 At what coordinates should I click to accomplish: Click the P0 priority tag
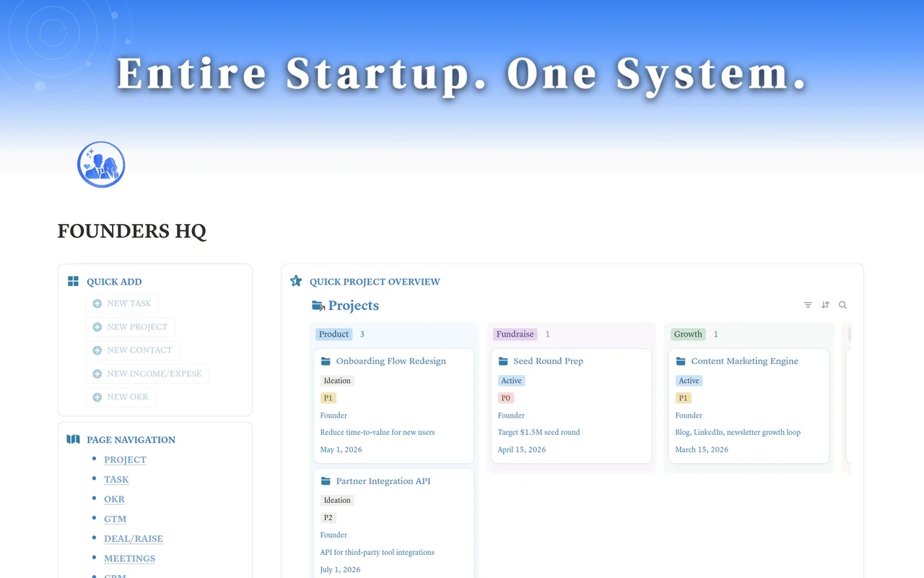(x=506, y=398)
